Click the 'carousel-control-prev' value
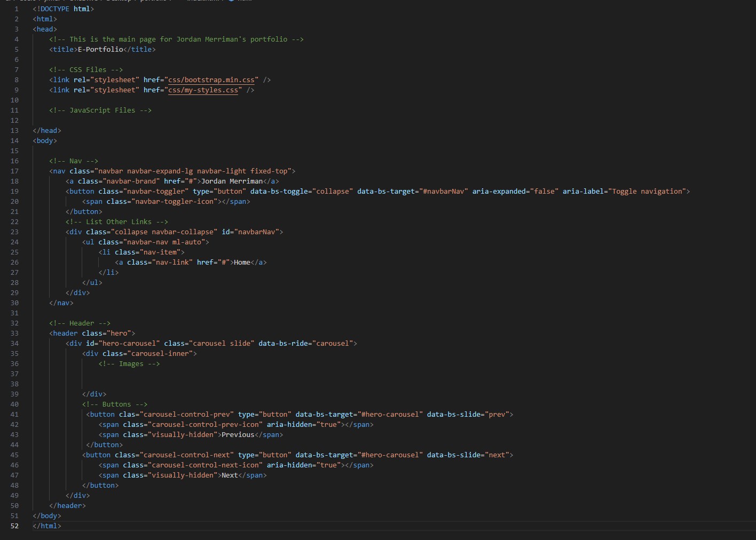756x540 pixels. tap(187, 415)
